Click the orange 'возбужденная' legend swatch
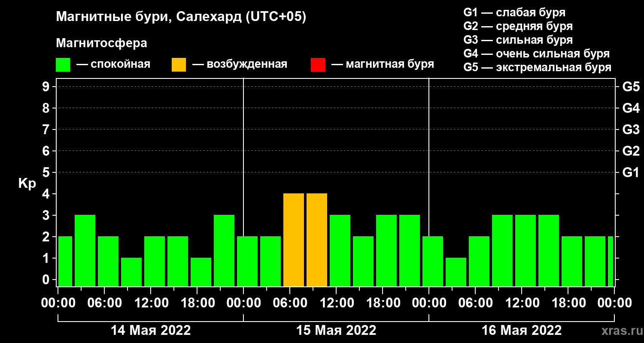 (179, 65)
